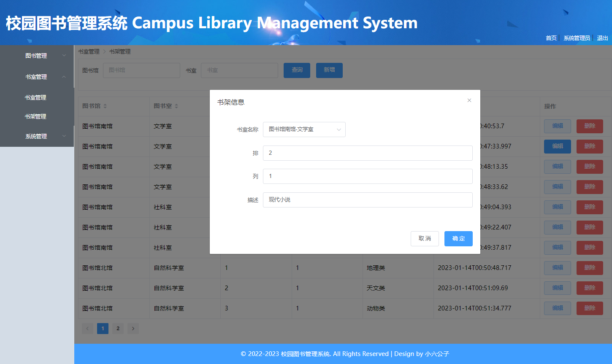Edit the row timestamped 00:49:37.817
The image size is (612, 364).
[x=558, y=248]
